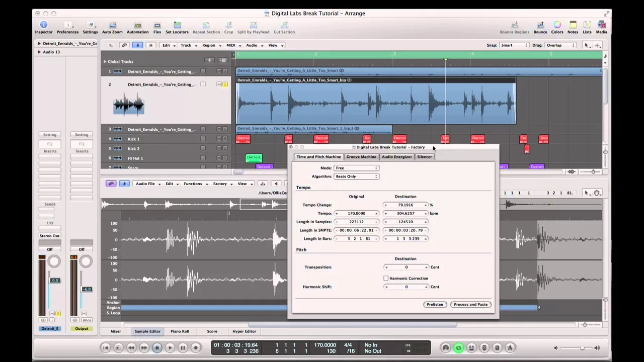Viewport: 644px width, 362px height.
Task: Mute track 2 Detroit_Emeralds
Action: click(219, 84)
